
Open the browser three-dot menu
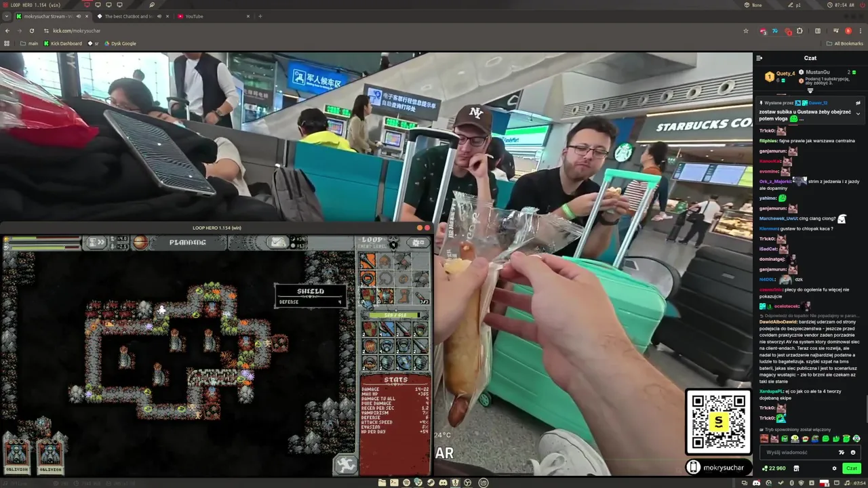860,30
